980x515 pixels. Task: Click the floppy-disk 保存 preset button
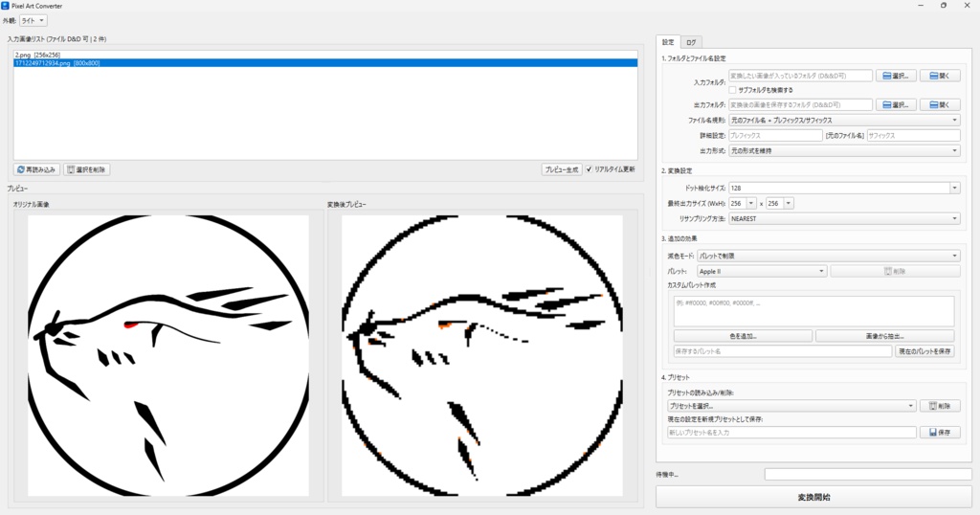(940, 433)
